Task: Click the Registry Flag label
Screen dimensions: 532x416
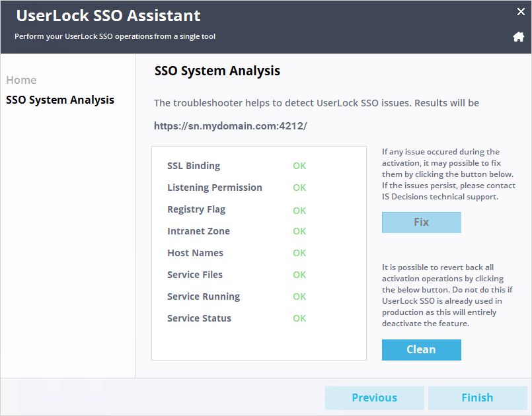Action: click(196, 209)
